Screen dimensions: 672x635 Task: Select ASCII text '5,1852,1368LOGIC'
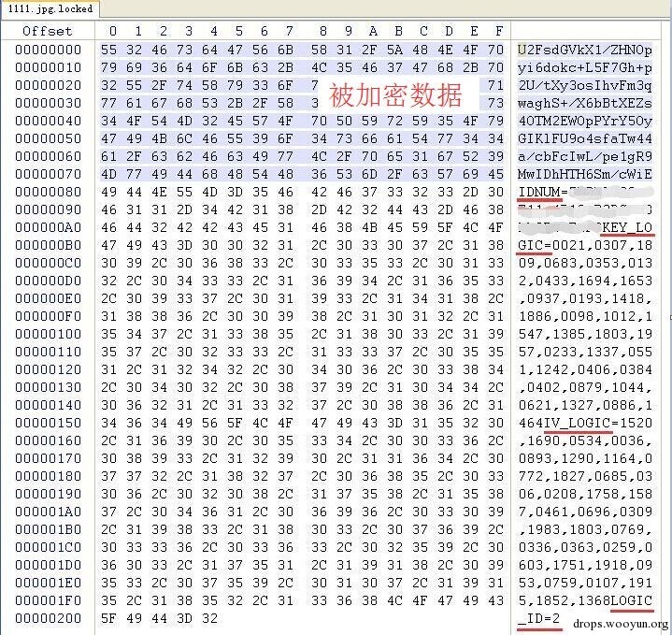[585, 601]
